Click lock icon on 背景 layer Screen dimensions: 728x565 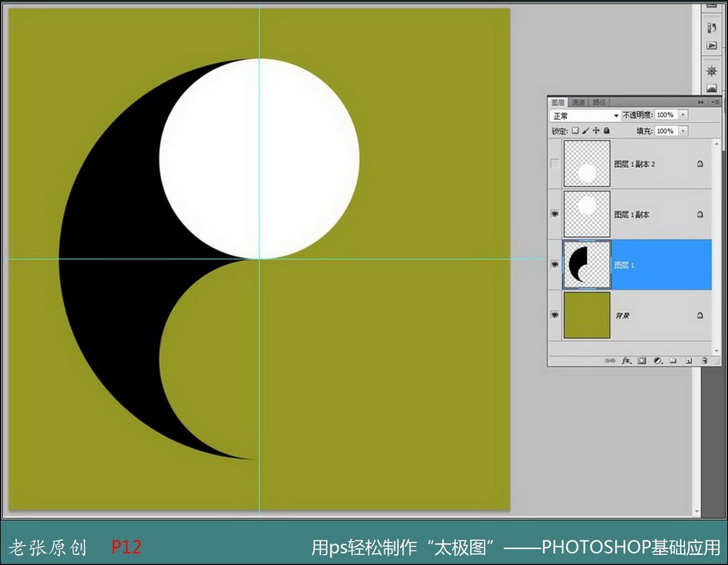(x=700, y=315)
